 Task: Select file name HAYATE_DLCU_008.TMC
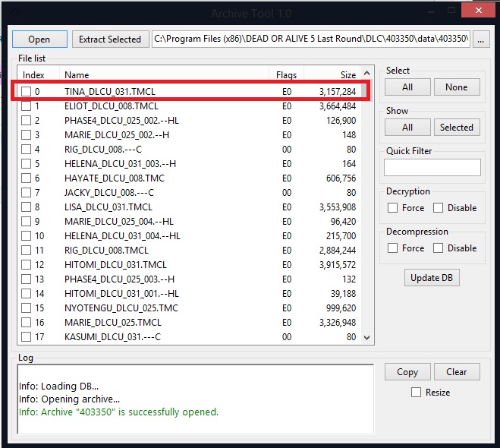(115, 178)
